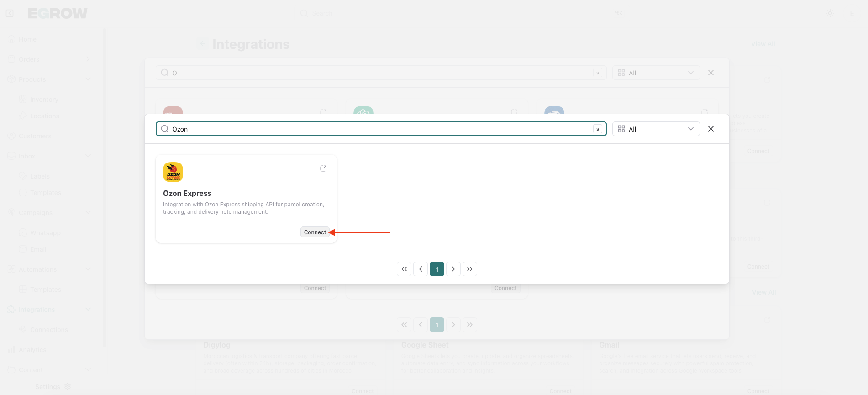Connect the Ozon Express integration
Viewport: 868px width, 395px height.
click(315, 232)
